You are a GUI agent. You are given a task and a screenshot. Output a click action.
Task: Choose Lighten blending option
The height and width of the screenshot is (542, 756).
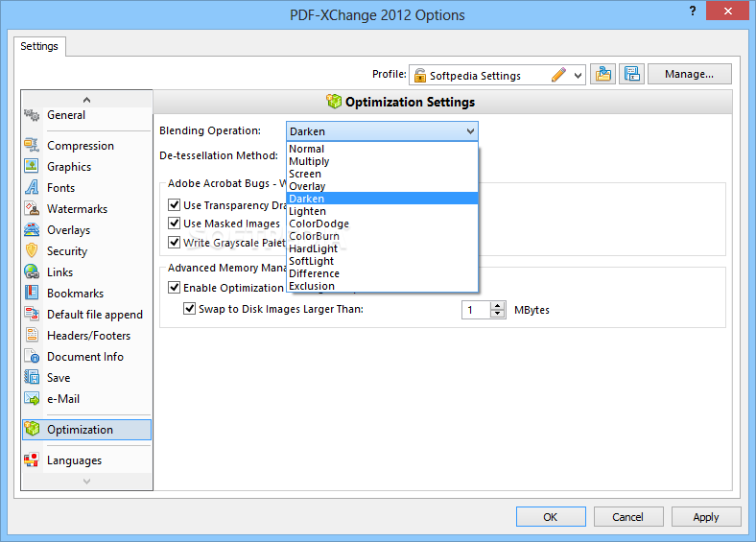coord(383,211)
